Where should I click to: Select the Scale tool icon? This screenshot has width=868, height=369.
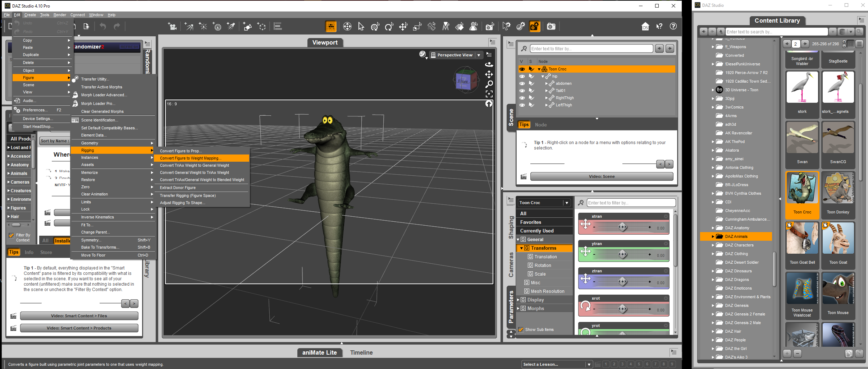[417, 26]
